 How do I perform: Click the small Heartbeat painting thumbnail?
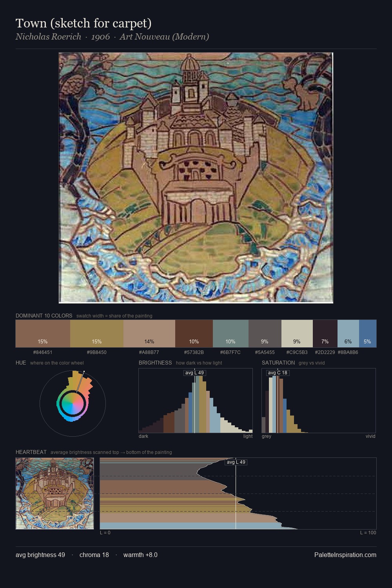[x=55, y=494]
